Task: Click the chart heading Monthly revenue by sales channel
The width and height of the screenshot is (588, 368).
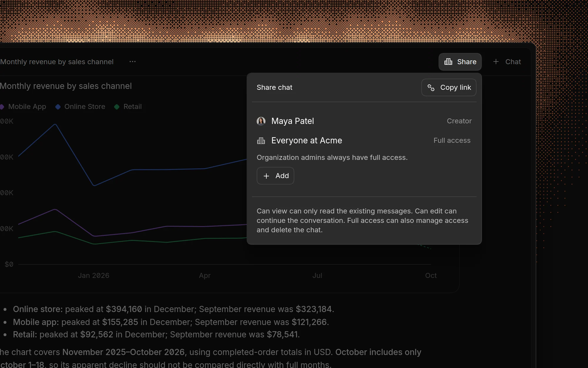Action: (x=66, y=86)
